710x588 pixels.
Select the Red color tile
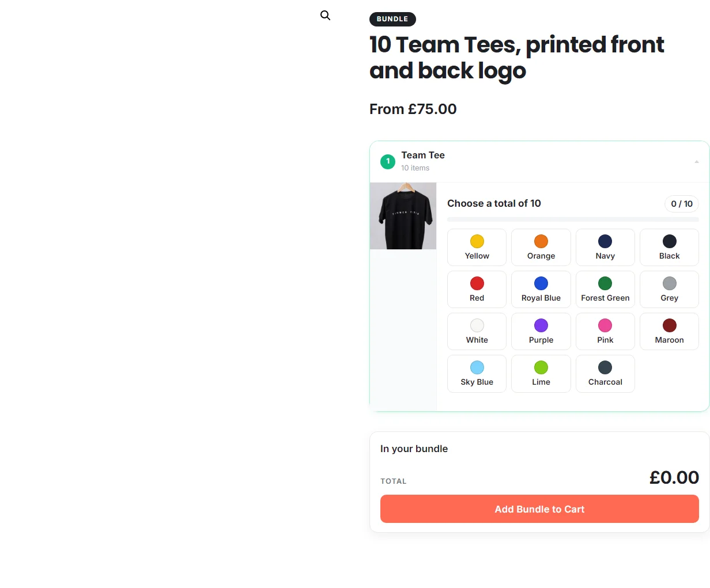[x=477, y=290]
